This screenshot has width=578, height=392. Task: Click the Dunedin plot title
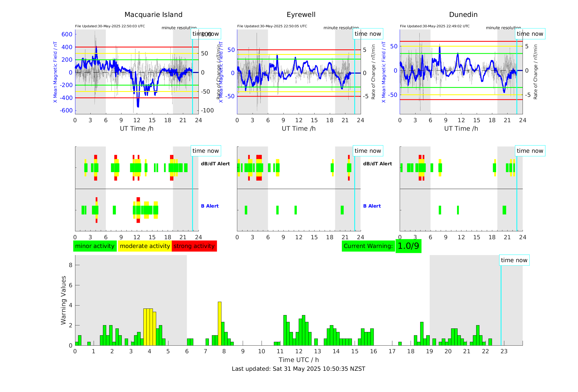click(463, 15)
